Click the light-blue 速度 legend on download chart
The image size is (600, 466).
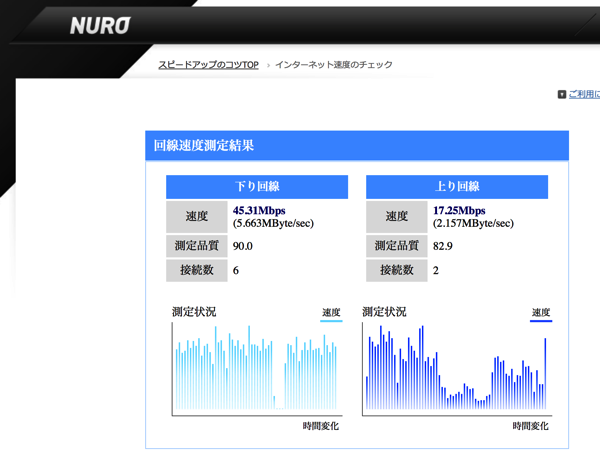click(331, 314)
